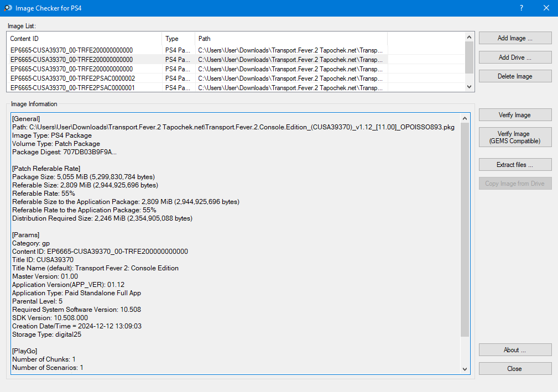Click image list scrollbar up arrow
This screenshot has width=558, height=392.
(x=469, y=37)
